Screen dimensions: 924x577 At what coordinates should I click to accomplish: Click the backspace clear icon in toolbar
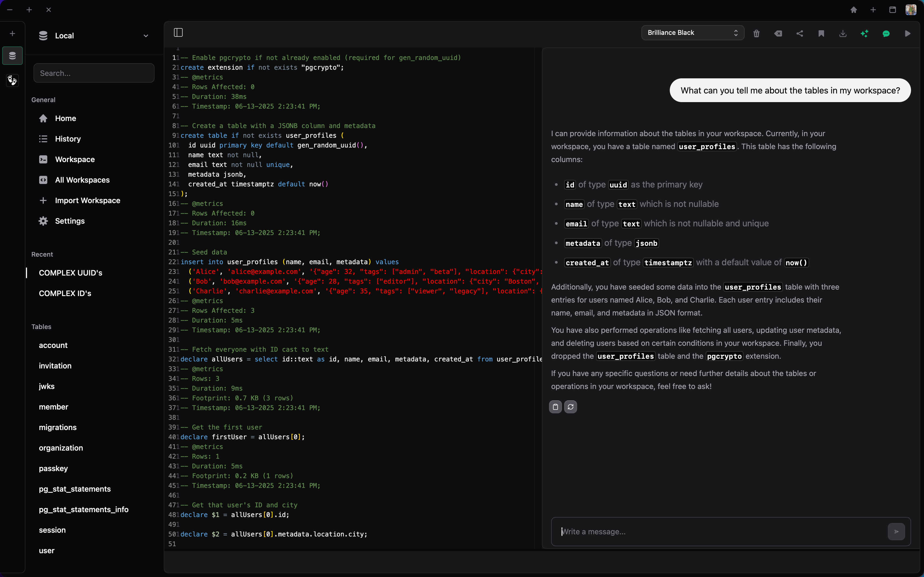pyautogui.click(x=778, y=33)
